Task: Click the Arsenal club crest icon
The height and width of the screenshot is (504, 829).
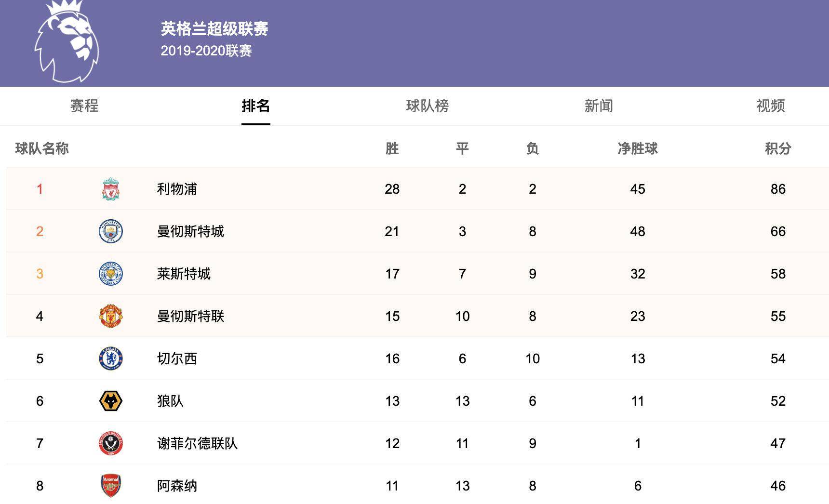Action: (x=110, y=485)
